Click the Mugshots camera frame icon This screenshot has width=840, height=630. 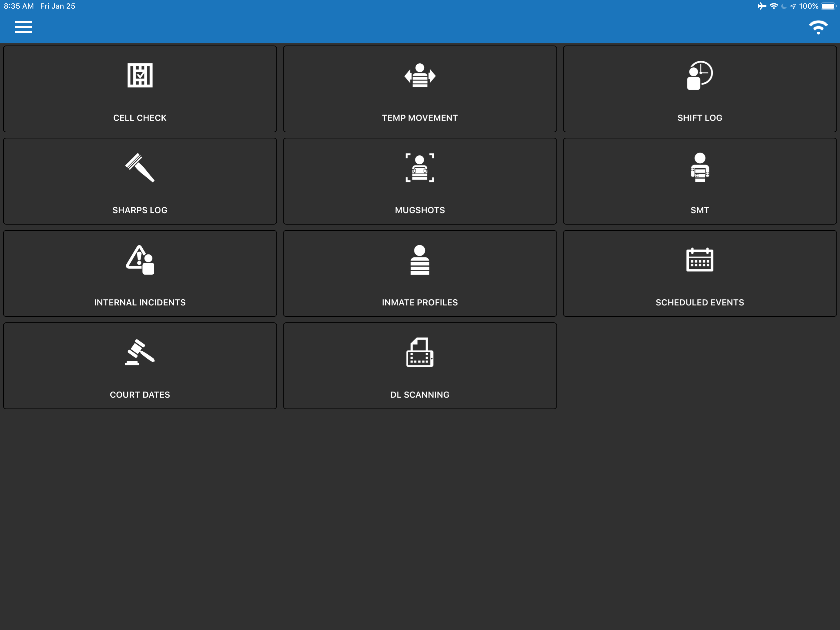point(420,168)
